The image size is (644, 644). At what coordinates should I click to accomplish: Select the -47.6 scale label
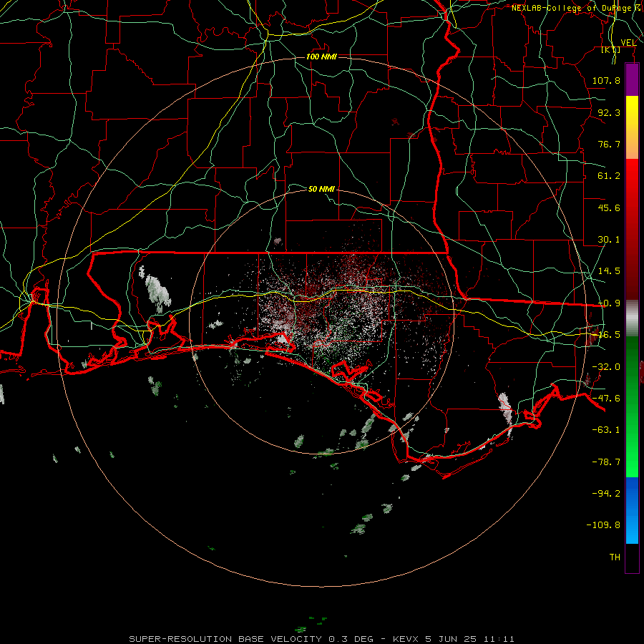tap(606, 399)
